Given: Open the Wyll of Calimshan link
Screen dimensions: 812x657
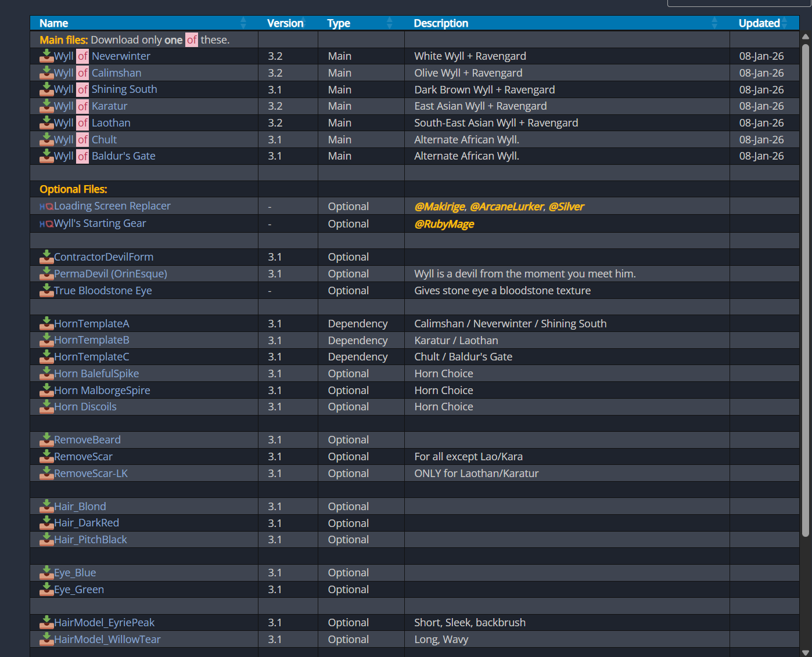Looking at the screenshot, I should [x=98, y=73].
